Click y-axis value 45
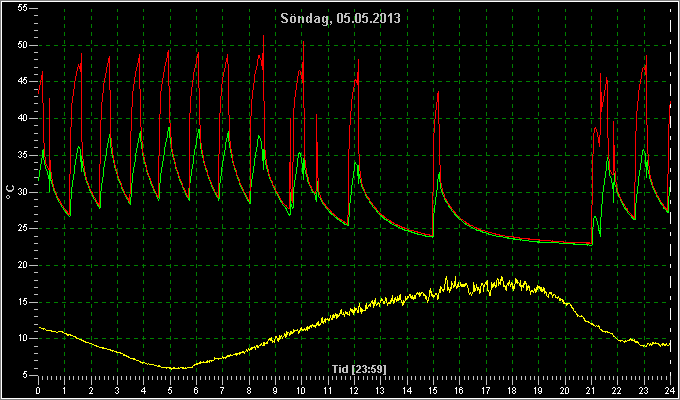 coord(23,82)
